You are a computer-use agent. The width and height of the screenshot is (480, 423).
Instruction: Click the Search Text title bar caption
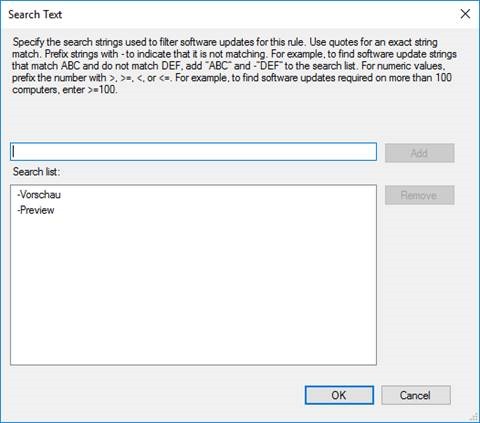[35, 14]
